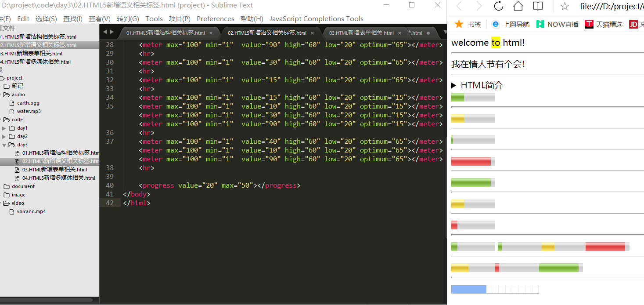Open earth.ogg in sidebar
This screenshot has height=305, width=644.
[28, 103]
